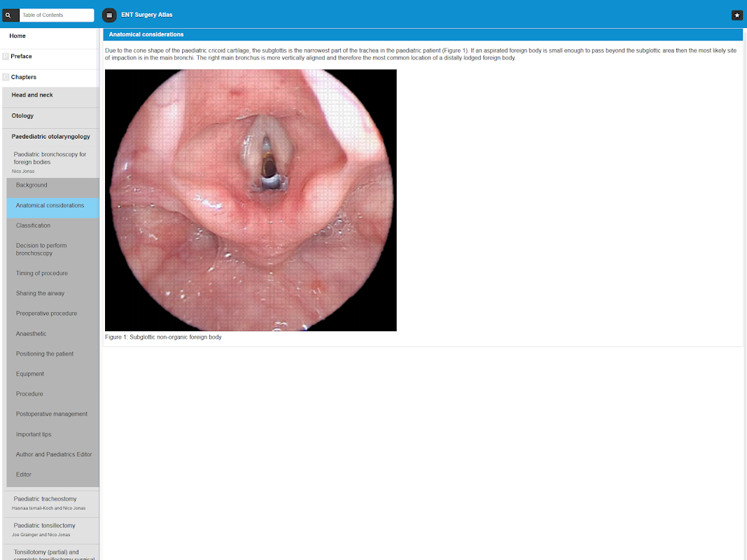Screen dimensions: 747x560
Task: Open Decision to perform bronchoscopy
Action: click(53, 249)
